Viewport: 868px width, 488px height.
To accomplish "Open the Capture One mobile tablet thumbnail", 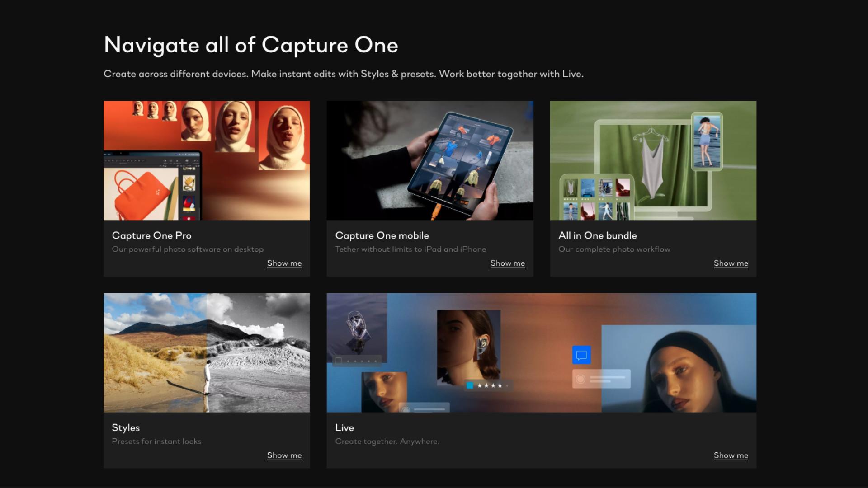I will click(x=430, y=160).
